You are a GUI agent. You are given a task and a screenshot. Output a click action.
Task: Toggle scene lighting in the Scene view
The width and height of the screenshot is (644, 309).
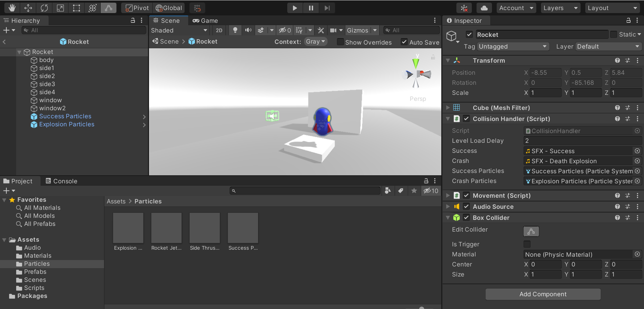tap(235, 30)
